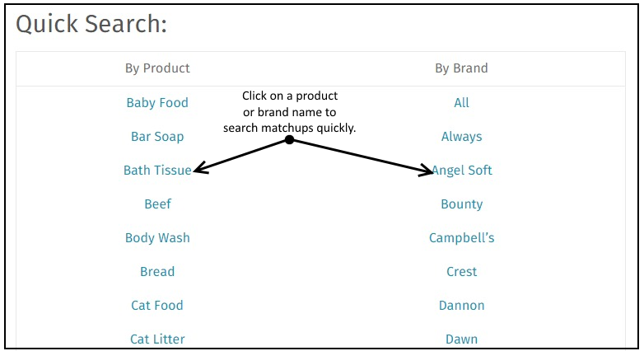Click the By Product column header

coord(157,68)
